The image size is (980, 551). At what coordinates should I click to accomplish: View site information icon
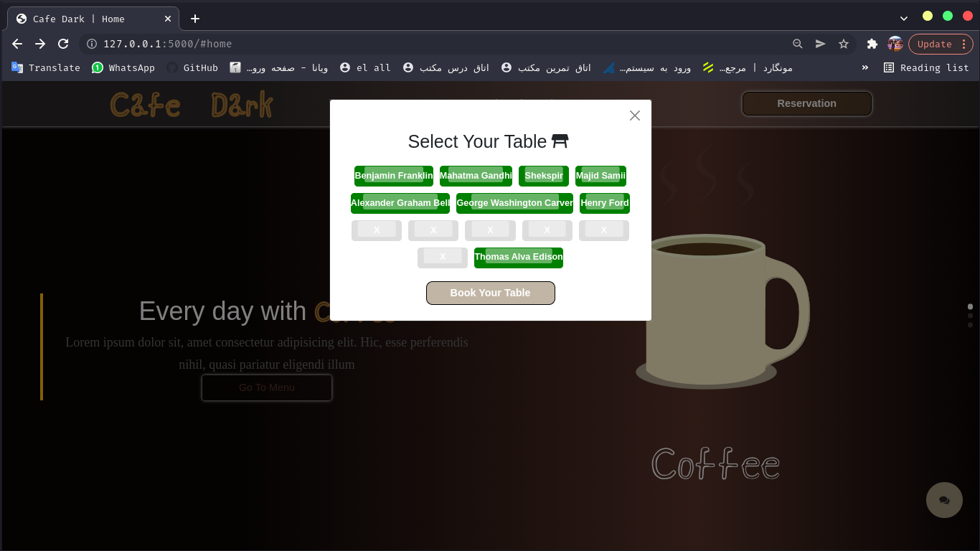[x=92, y=44]
